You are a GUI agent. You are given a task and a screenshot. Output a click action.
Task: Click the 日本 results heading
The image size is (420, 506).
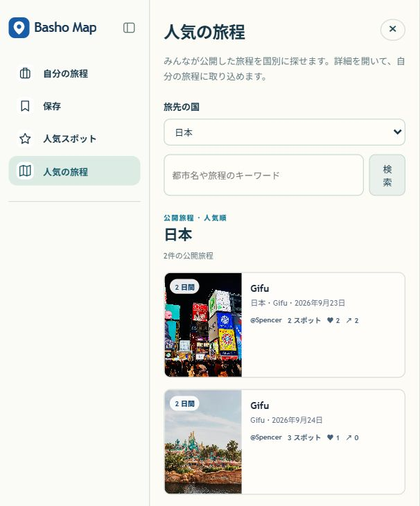click(178, 234)
